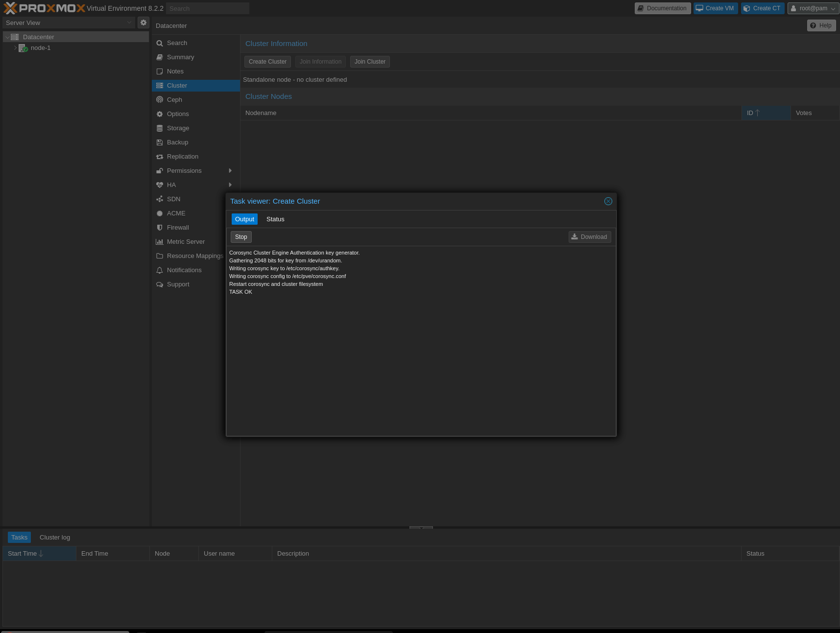Expand the node-1 tree item
Screen dimensions: 840x633
(x=15, y=47)
